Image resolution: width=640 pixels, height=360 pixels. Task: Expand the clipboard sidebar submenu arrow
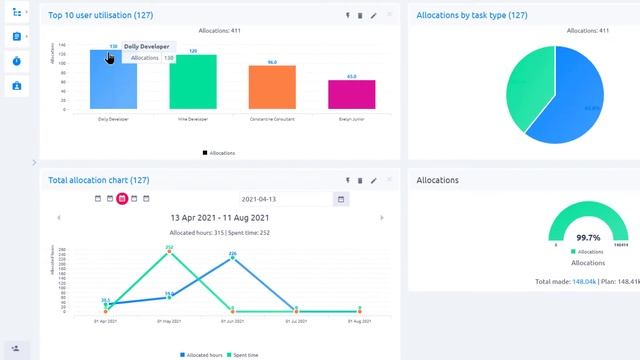click(27, 36)
